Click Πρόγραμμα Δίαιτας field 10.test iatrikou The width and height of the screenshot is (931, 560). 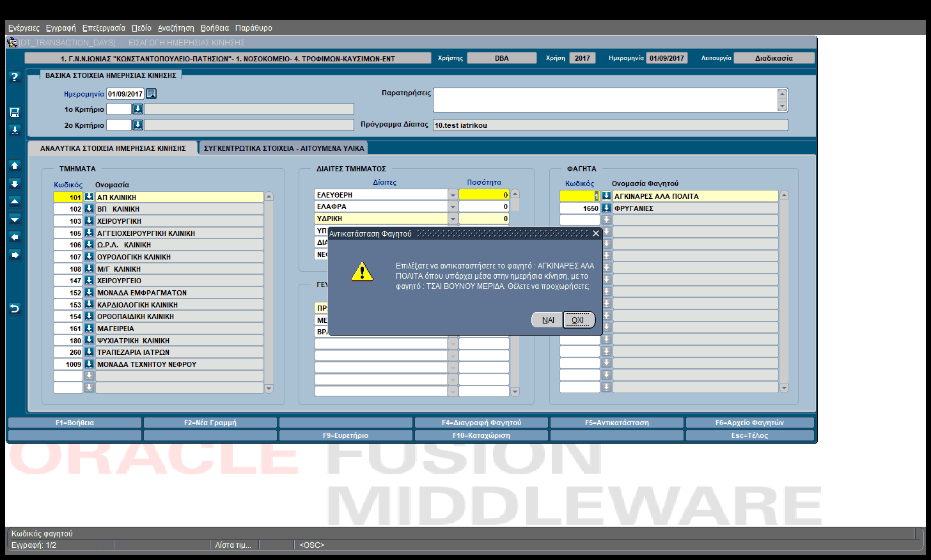click(611, 125)
